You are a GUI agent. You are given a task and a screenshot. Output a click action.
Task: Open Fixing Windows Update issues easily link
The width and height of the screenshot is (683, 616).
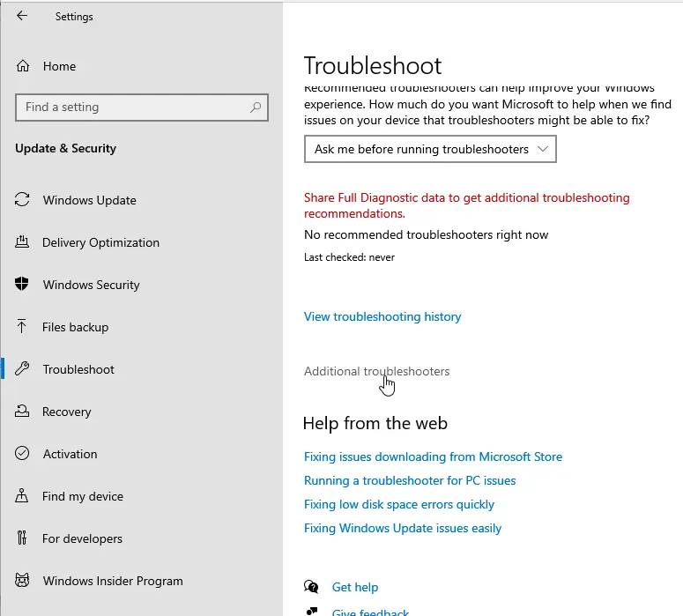pos(403,528)
